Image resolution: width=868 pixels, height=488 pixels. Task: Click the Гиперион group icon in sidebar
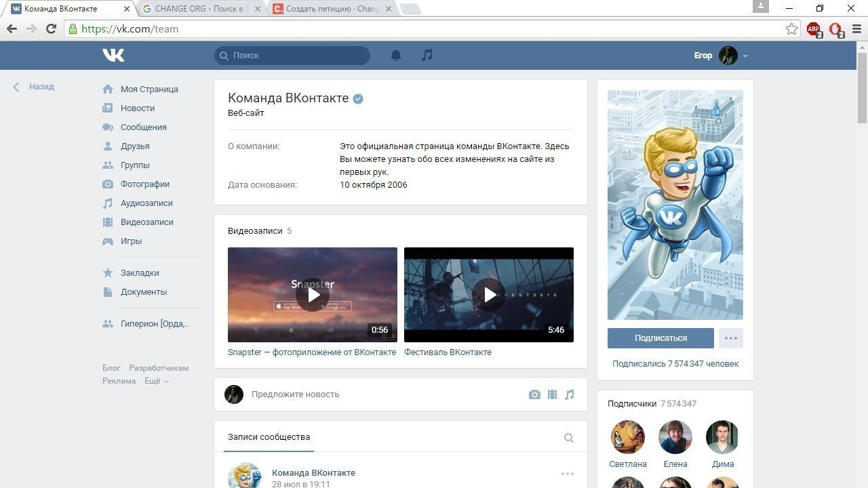[107, 324]
